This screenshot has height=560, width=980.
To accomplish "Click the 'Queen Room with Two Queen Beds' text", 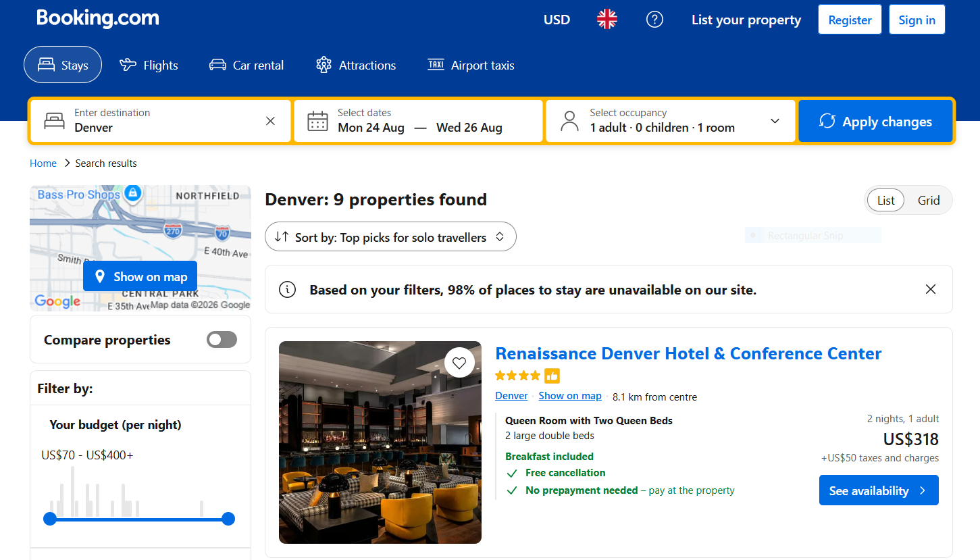I will [589, 420].
